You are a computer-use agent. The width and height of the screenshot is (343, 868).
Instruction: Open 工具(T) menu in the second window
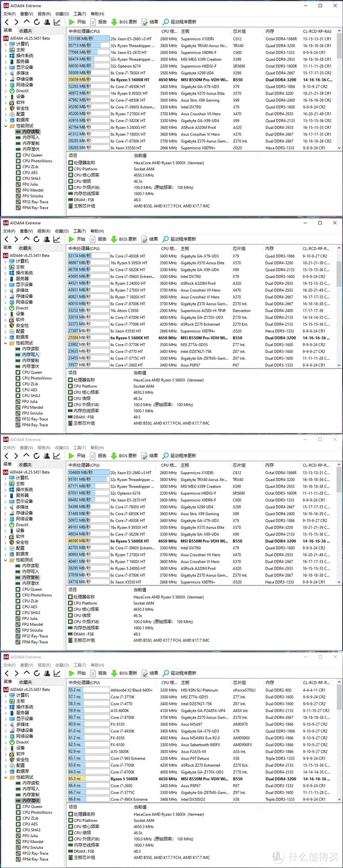[79, 231]
